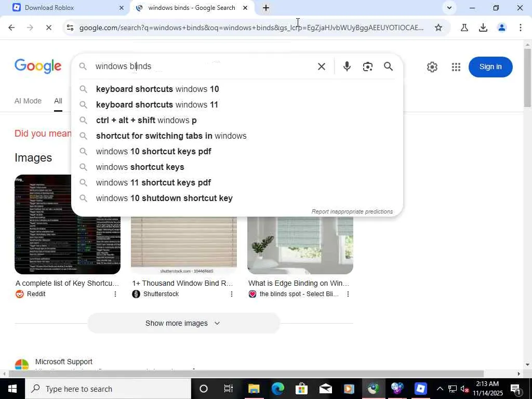
Task: Open the muted volume tray icon
Action: (x=464, y=389)
